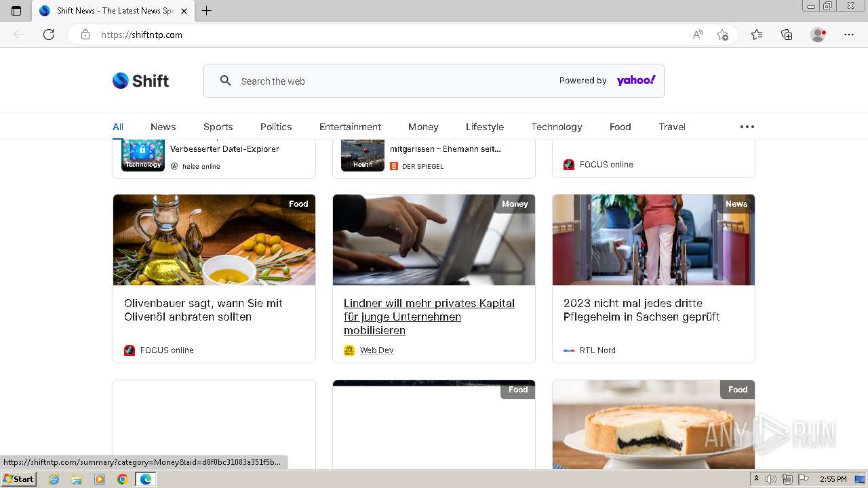Click the Yahoo logo in the search bar
This screenshot has width=868, height=488.
click(635, 81)
